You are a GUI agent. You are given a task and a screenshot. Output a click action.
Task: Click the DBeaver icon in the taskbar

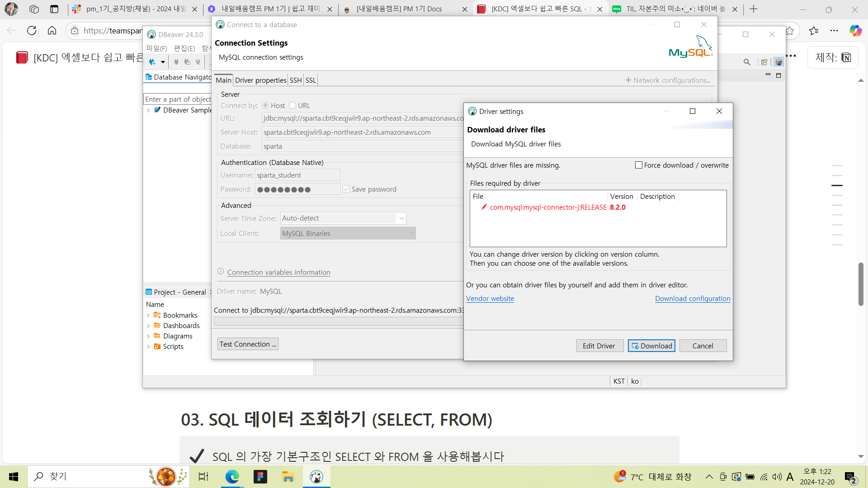click(x=316, y=477)
